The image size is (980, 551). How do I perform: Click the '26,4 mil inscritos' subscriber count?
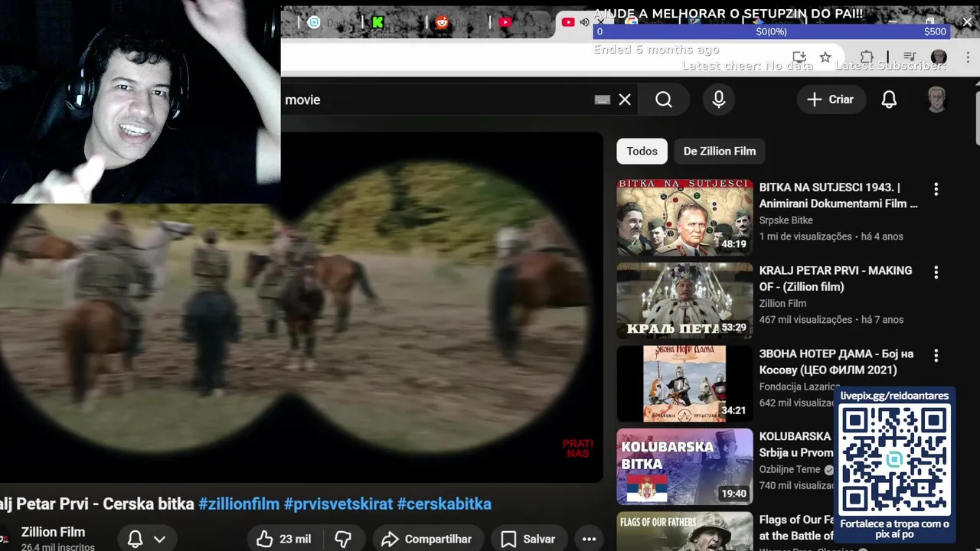point(58,547)
